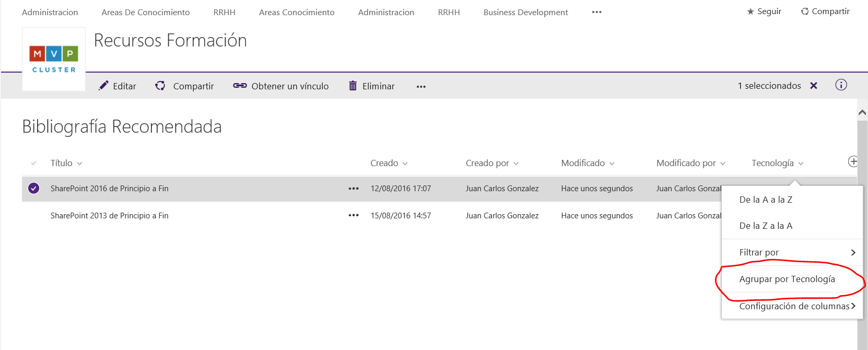Click the Editar pencil icon
This screenshot has height=350, width=868.
pos(103,86)
